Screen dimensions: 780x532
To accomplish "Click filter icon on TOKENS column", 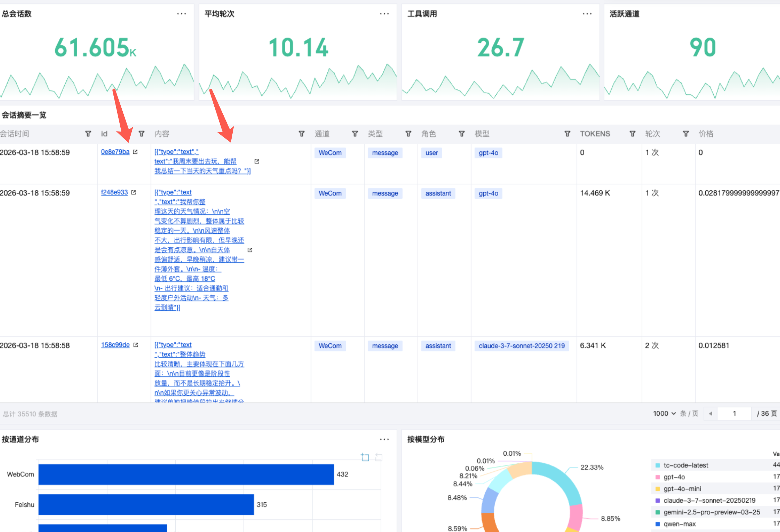I will [632, 134].
